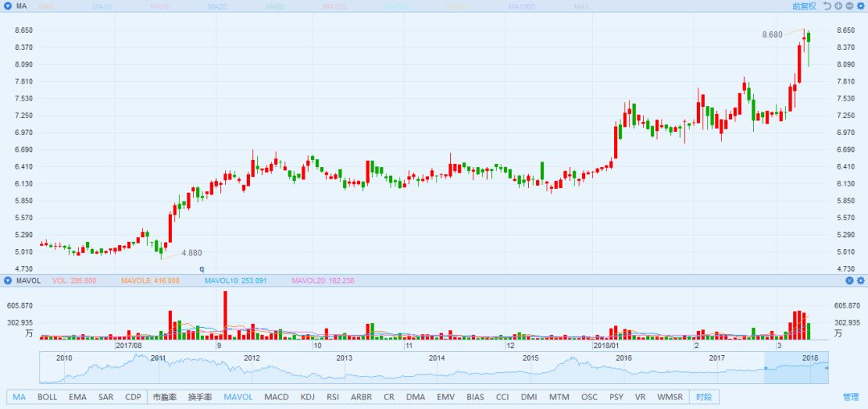Click the 市盈率 indicator button

[166, 397]
